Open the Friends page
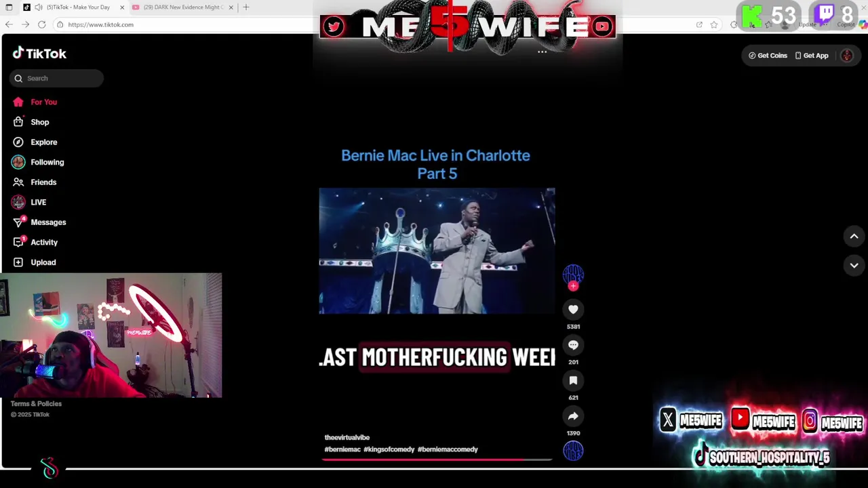The image size is (868, 488). point(43,182)
